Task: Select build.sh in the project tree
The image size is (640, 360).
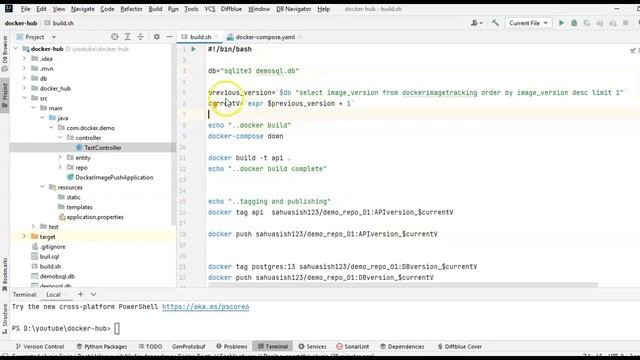Action: (50, 267)
